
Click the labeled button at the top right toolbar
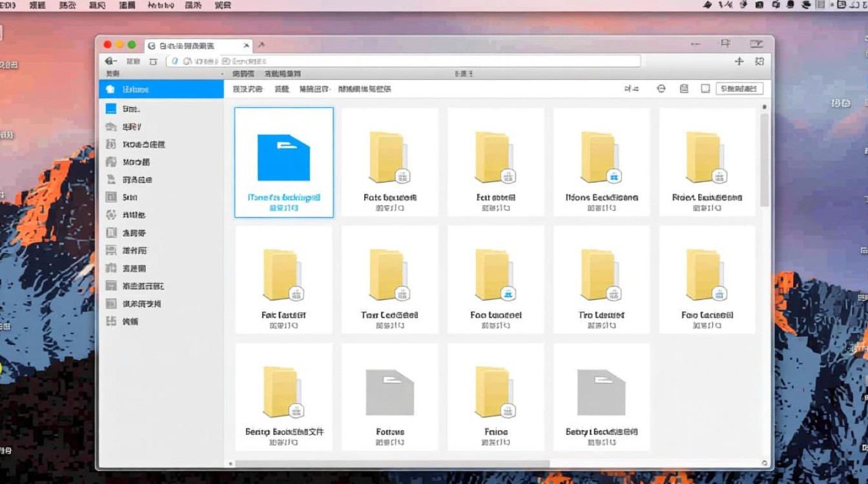point(740,88)
